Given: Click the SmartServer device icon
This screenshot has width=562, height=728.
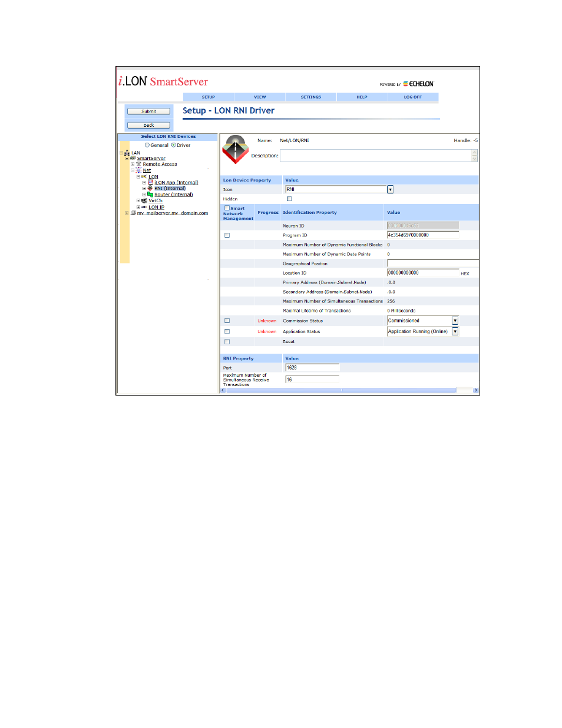Looking at the screenshot, I should tap(133, 158).
